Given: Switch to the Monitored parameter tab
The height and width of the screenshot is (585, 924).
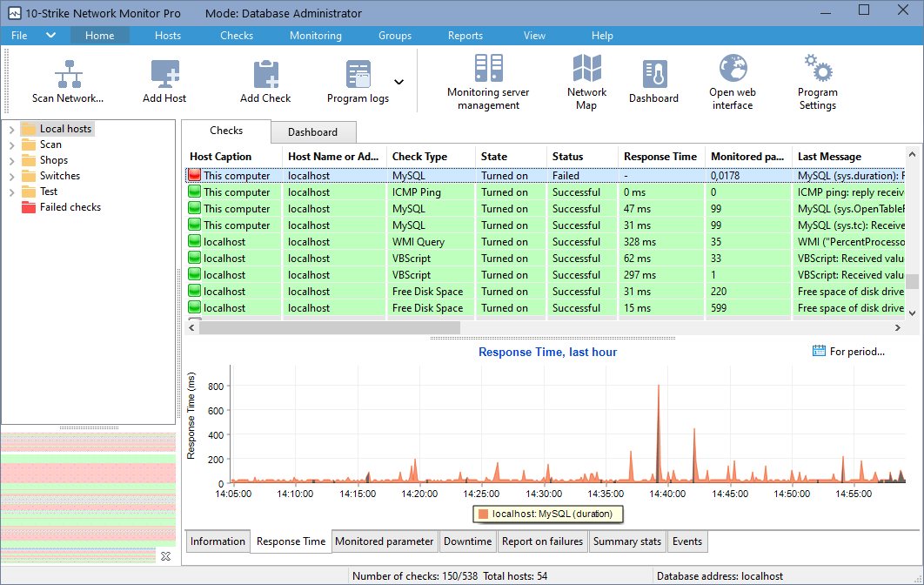Looking at the screenshot, I should [x=385, y=541].
